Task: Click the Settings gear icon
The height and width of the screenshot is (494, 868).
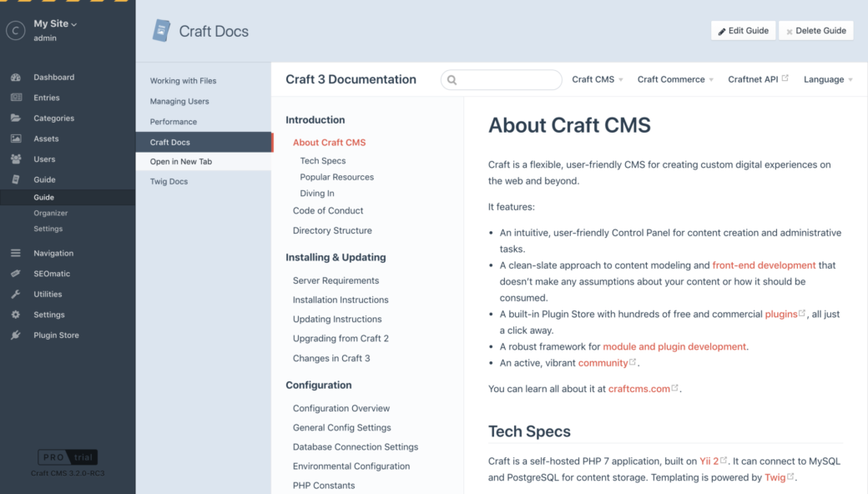Action: tap(16, 315)
